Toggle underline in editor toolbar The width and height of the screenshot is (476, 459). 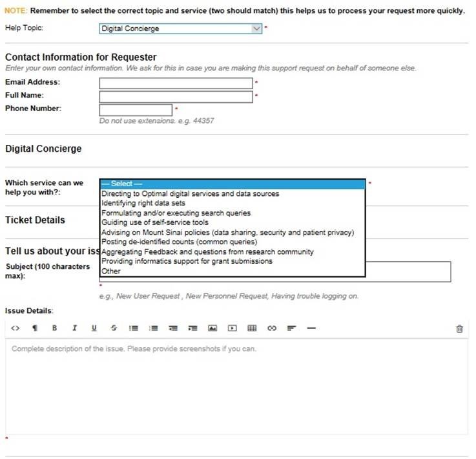[x=94, y=328]
